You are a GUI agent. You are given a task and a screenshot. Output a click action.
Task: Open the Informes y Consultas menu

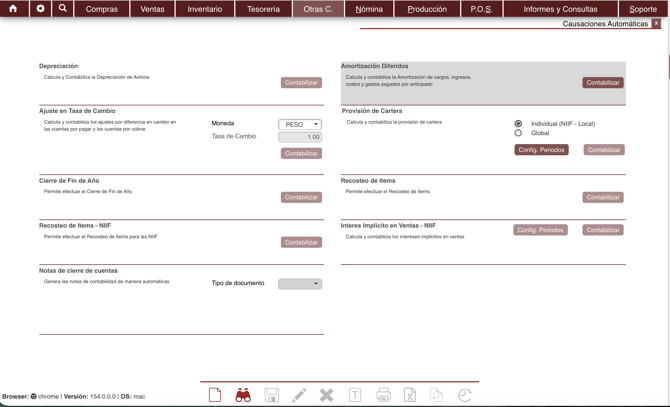561,9
